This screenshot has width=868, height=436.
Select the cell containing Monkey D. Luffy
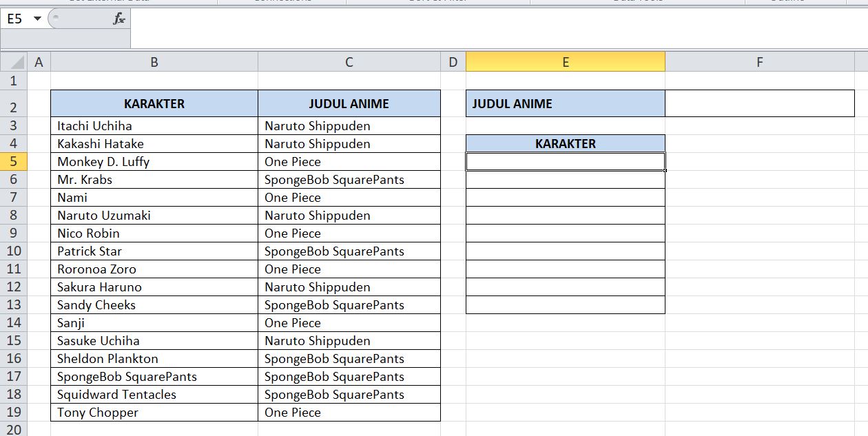pos(154,161)
